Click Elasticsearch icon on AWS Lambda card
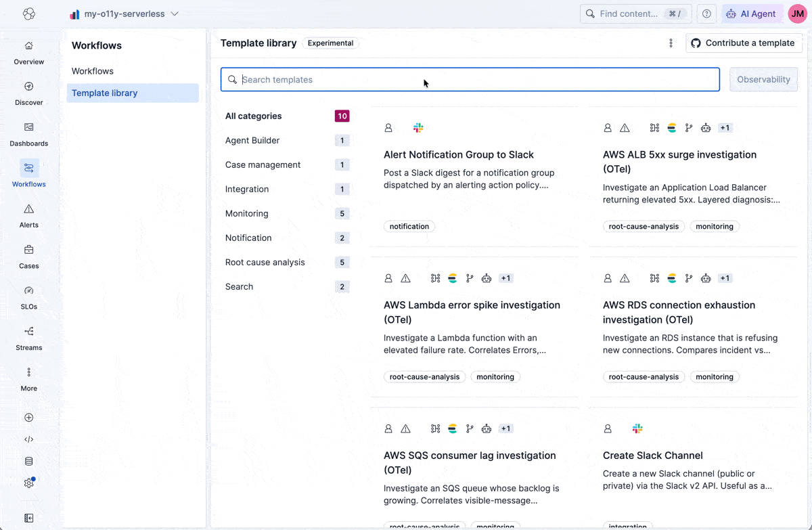 [x=452, y=278]
